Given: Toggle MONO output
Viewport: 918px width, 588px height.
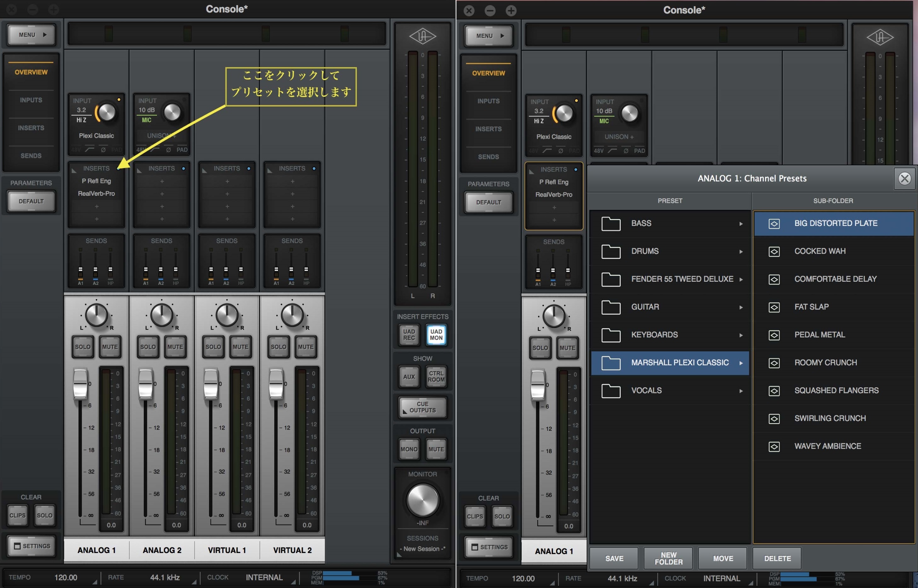Looking at the screenshot, I should (x=409, y=449).
